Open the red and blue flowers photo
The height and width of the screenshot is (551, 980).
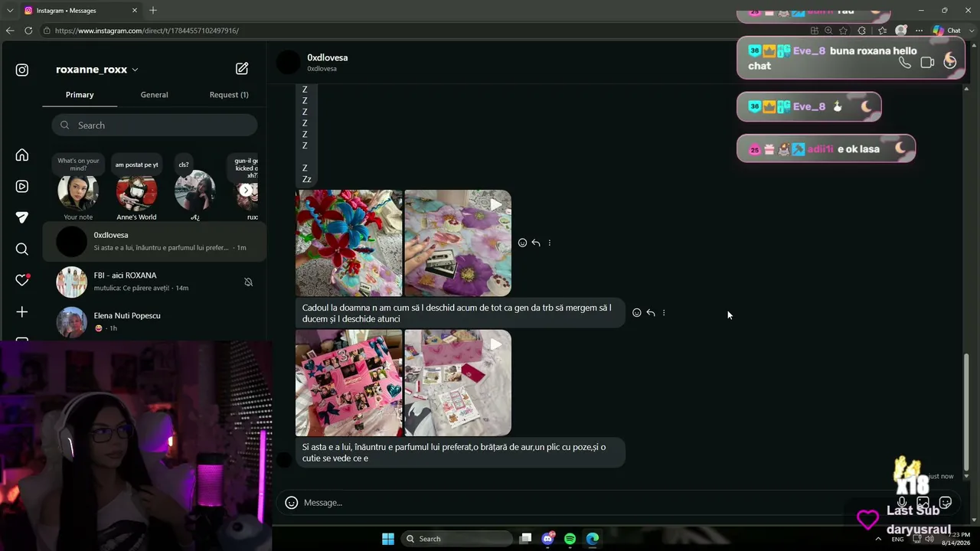point(349,243)
